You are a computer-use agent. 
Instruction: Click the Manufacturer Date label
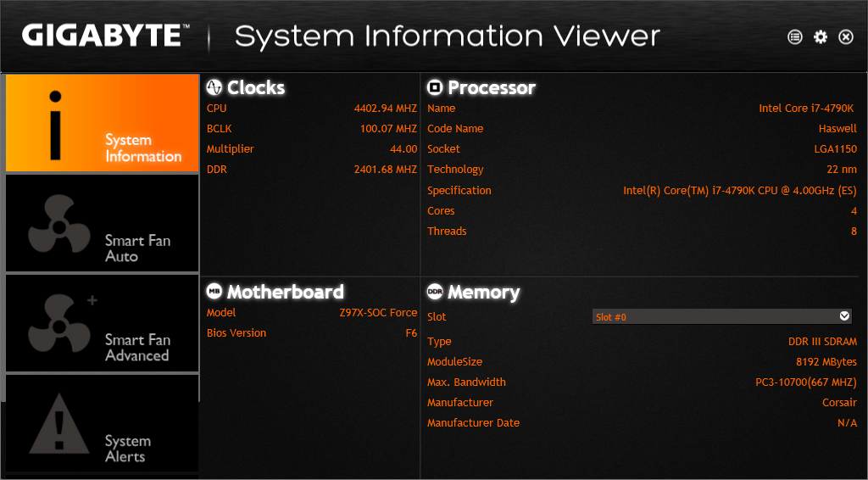(x=473, y=423)
